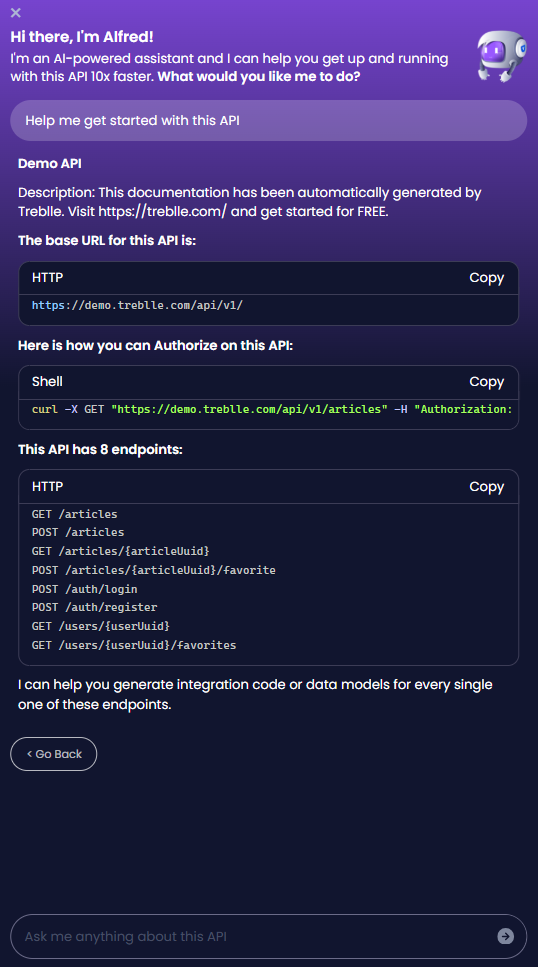Click the https://treblle.com/ link in the description
This screenshot has height=967, width=538.
click(x=162, y=212)
